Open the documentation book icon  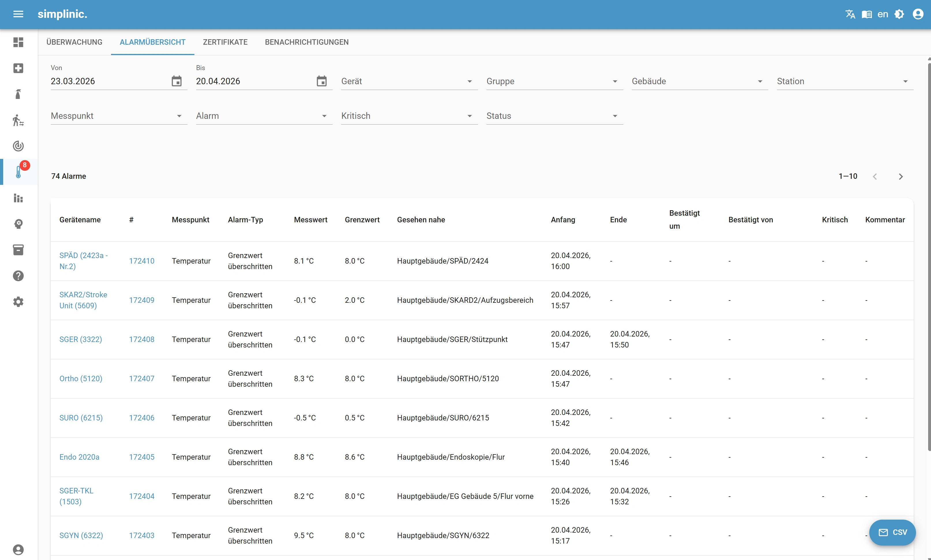866,14
